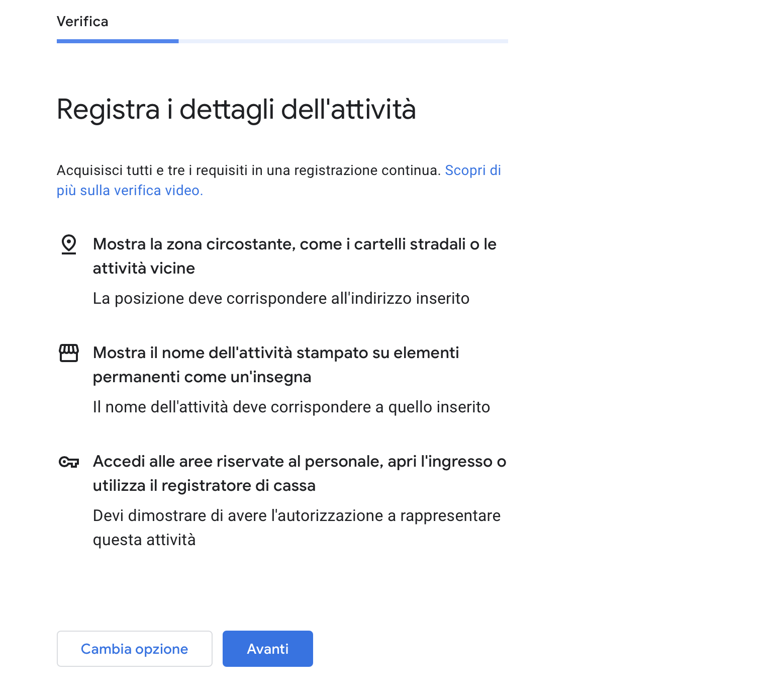This screenshot has width=784, height=696.
Task: Select the Verifica tab label
Action: pos(82,22)
